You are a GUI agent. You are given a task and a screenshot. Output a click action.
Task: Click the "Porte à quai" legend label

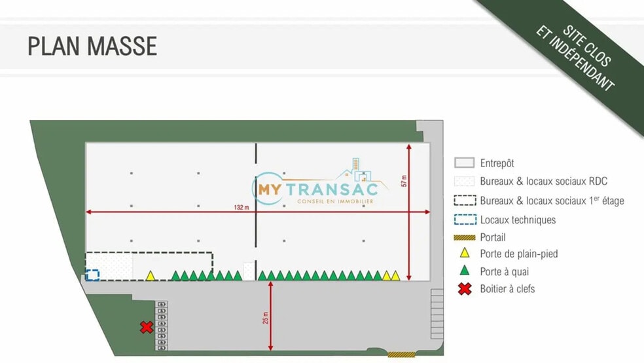(x=504, y=271)
